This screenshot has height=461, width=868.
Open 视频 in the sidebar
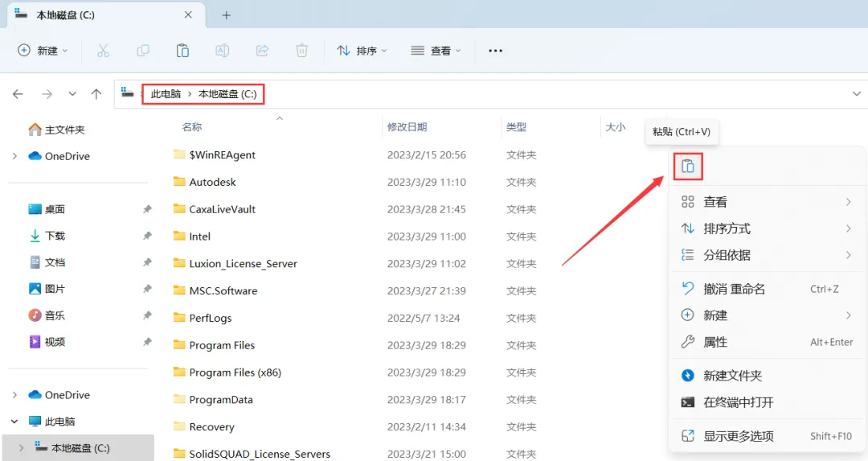coord(47,342)
